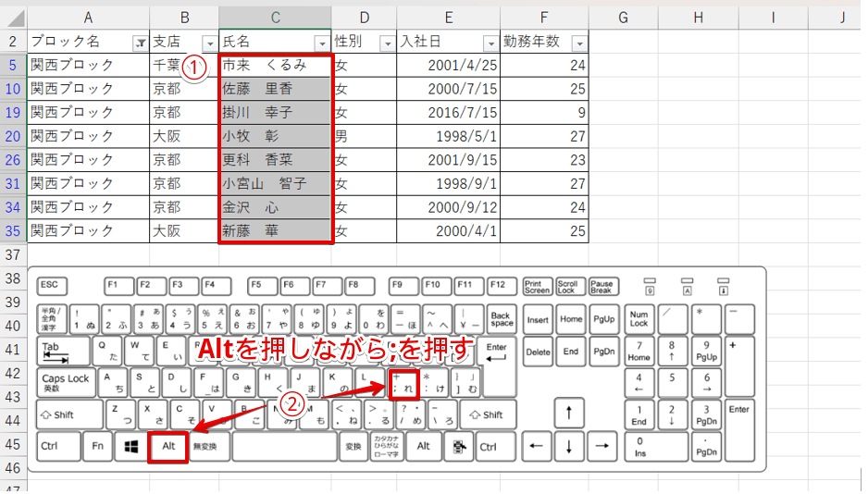
Task: Click the Enter key on the keyboard image
Action: 498,352
